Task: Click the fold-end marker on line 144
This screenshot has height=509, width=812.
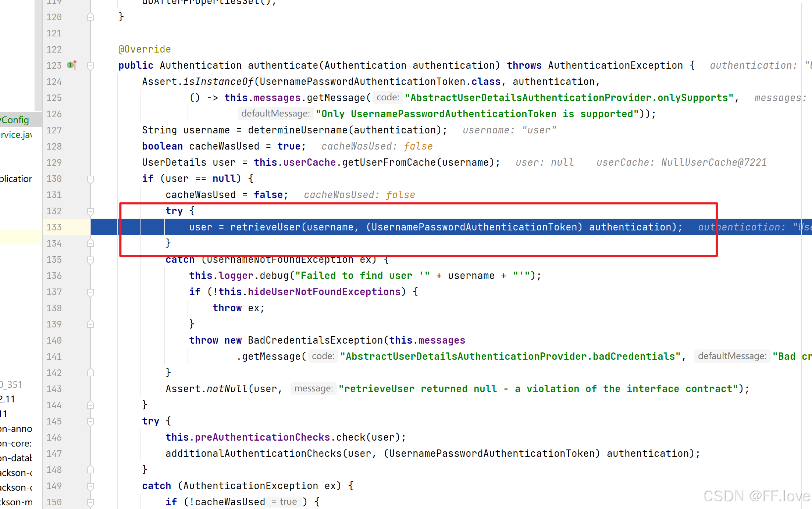Action: click(90, 405)
